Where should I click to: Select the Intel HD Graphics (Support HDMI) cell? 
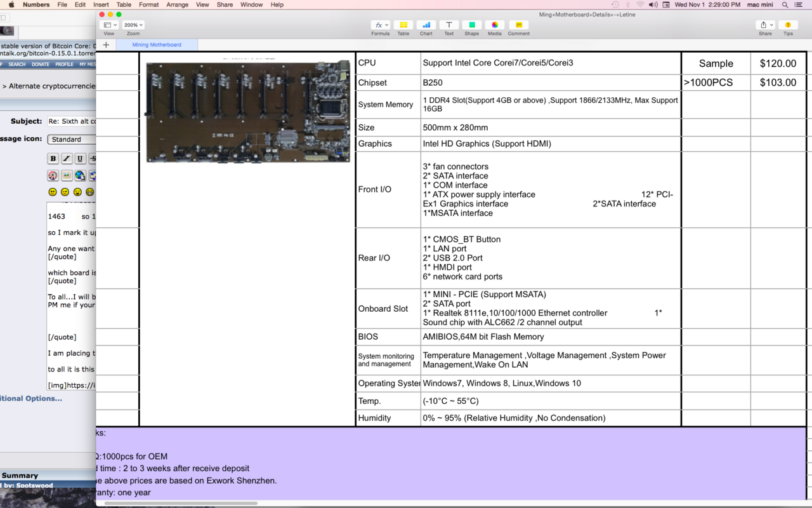pyautogui.click(x=551, y=144)
